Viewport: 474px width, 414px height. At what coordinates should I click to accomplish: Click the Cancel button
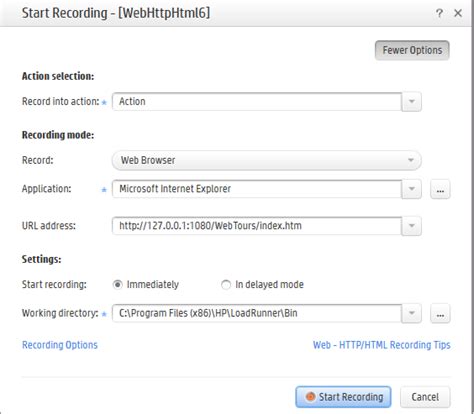[425, 397]
